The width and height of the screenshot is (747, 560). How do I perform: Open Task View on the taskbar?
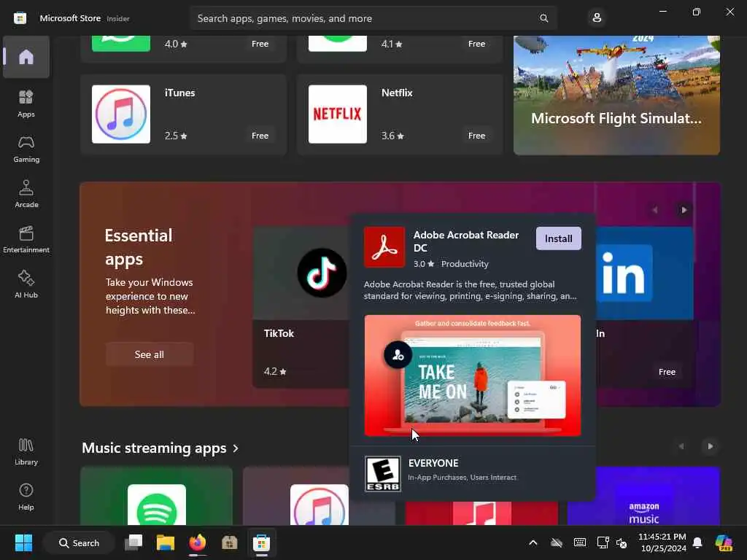click(133, 542)
